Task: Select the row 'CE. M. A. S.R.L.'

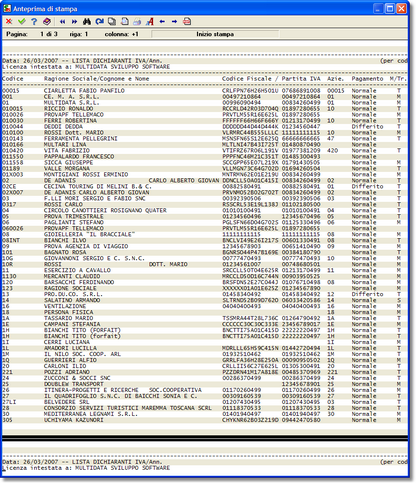Action: 205,97
